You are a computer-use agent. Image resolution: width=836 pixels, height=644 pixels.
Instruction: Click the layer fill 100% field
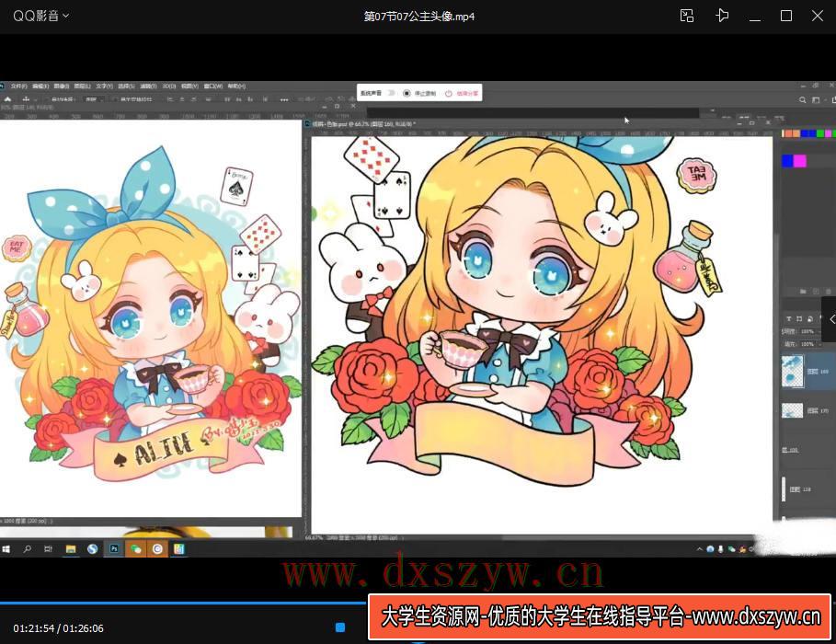tap(807, 344)
